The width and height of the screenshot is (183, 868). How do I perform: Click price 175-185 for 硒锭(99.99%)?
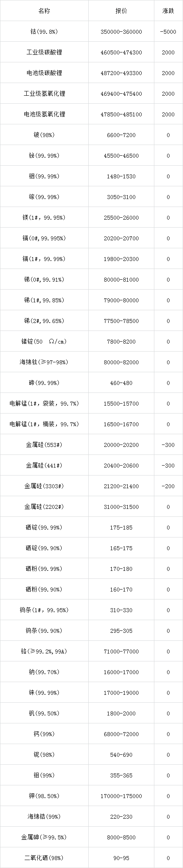121,527
